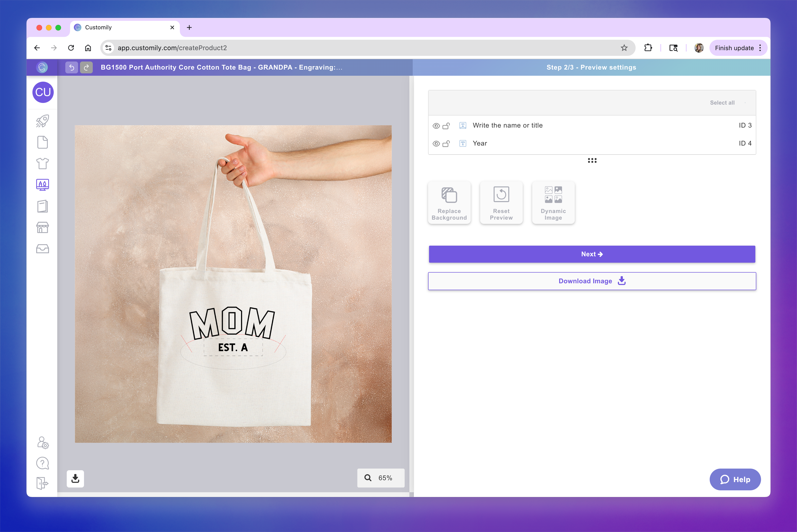Click the redo arrow button
This screenshot has height=532, width=797.
(x=86, y=67)
